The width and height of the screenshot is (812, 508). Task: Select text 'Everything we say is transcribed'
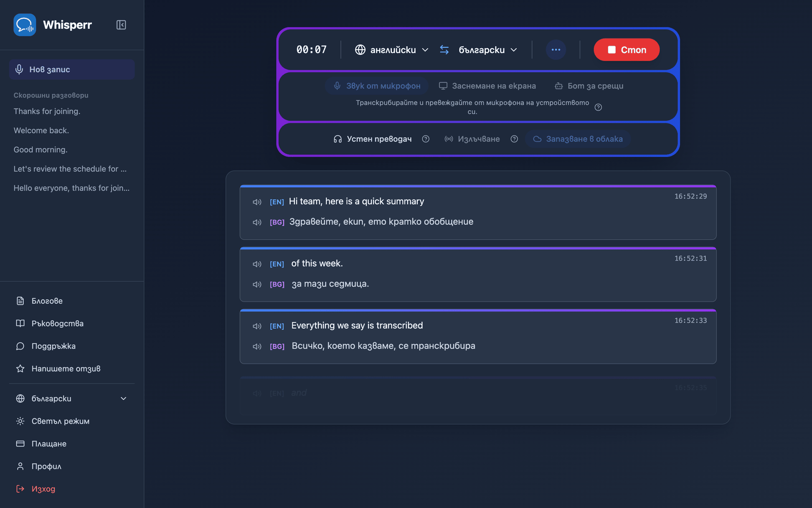click(x=357, y=325)
